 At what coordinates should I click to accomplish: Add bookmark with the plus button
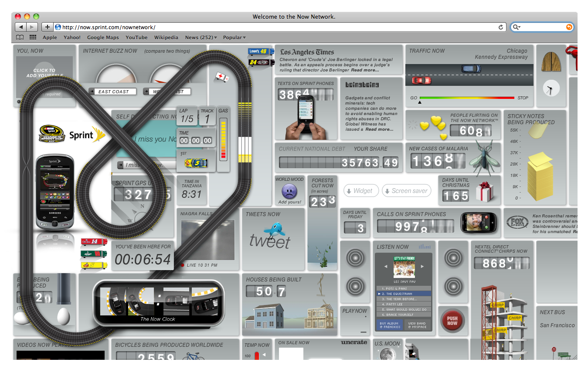point(48,27)
